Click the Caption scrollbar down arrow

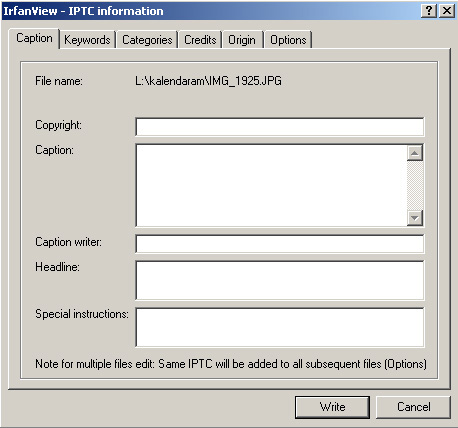pos(415,218)
